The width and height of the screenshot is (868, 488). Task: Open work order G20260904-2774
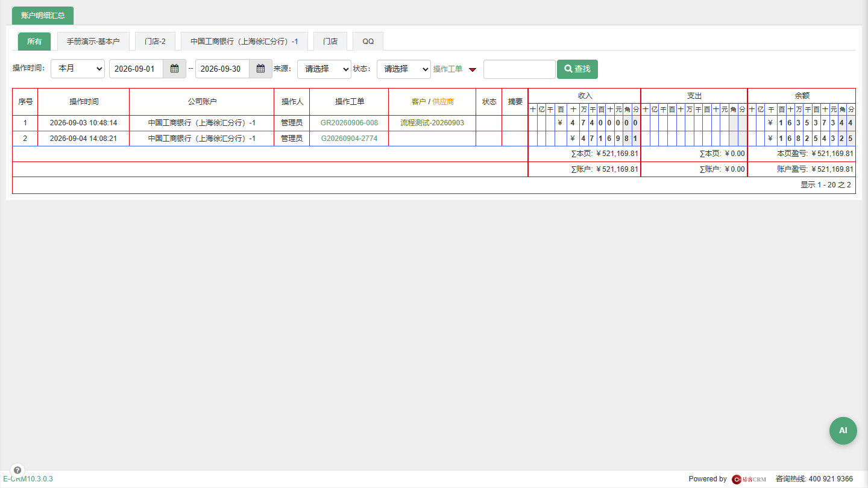(x=349, y=139)
